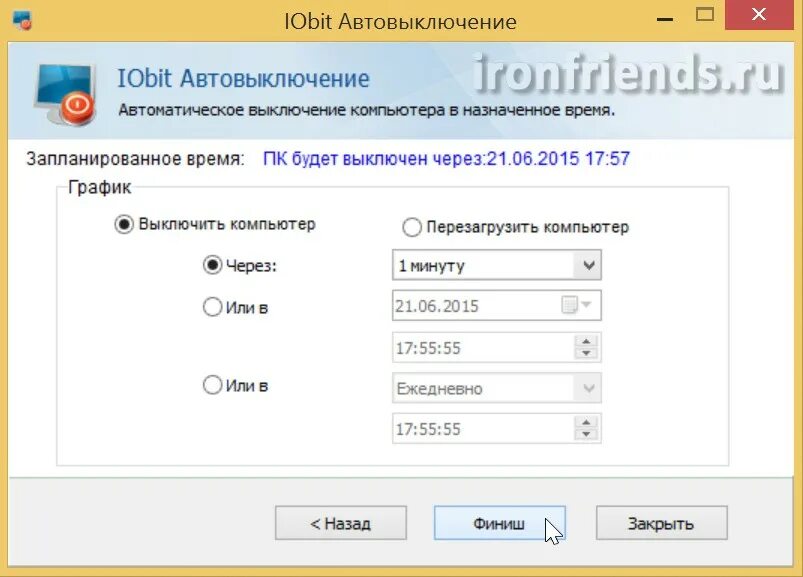The image size is (803, 577).
Task: Minimize the IObit Автовыключение window
Action: [665, 19]
